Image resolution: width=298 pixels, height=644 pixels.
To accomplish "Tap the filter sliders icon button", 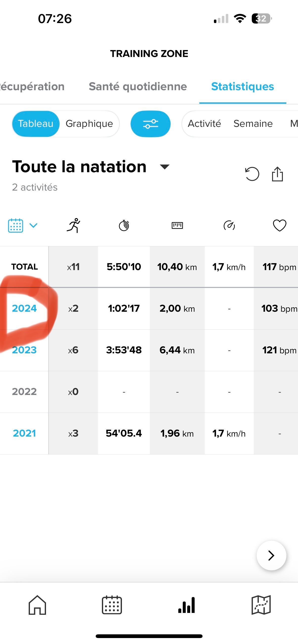I will [x=151, y=124].
